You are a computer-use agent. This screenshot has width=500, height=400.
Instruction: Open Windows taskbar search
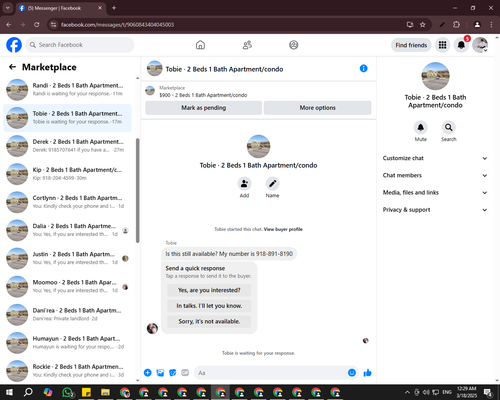[28, 392]
